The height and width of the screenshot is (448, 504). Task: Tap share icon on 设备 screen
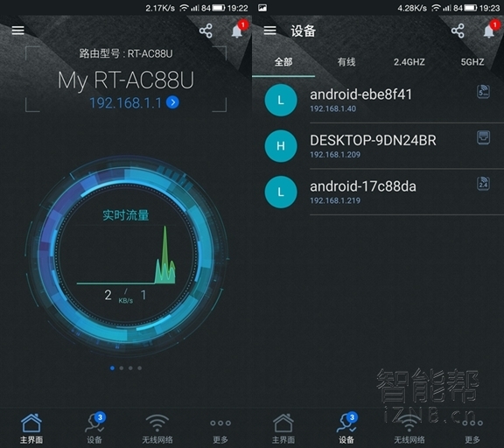pos(458,31)
